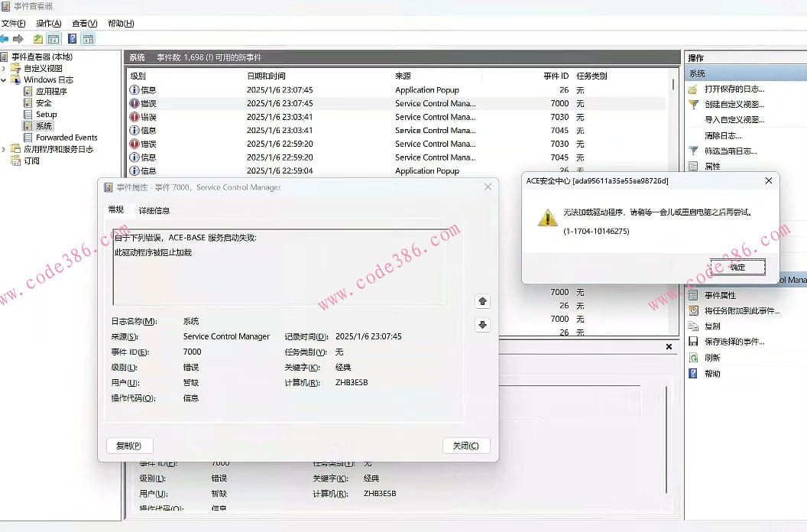Click the previous event up arrow button

pyautogui.click(x=482, y=301)
